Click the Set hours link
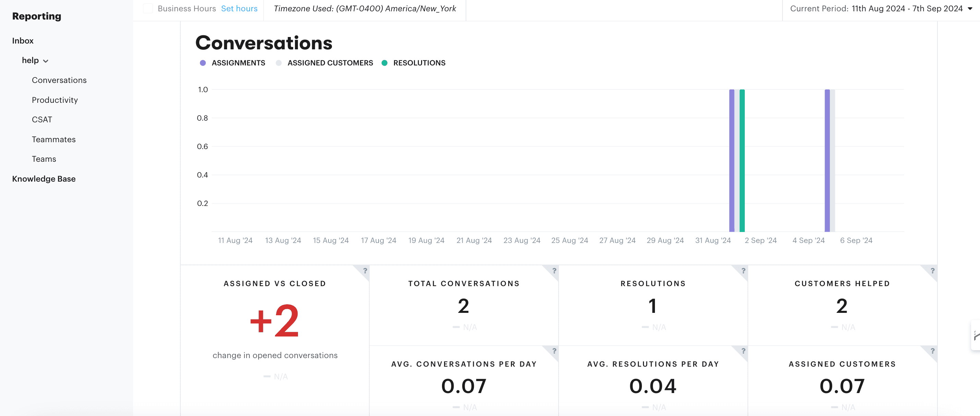 [239, 8]
